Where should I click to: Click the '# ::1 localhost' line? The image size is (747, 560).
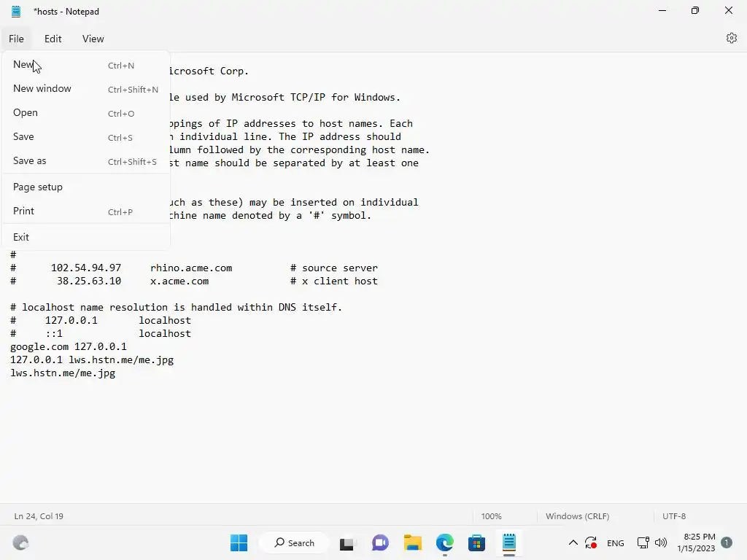click(x=101, y=334)
